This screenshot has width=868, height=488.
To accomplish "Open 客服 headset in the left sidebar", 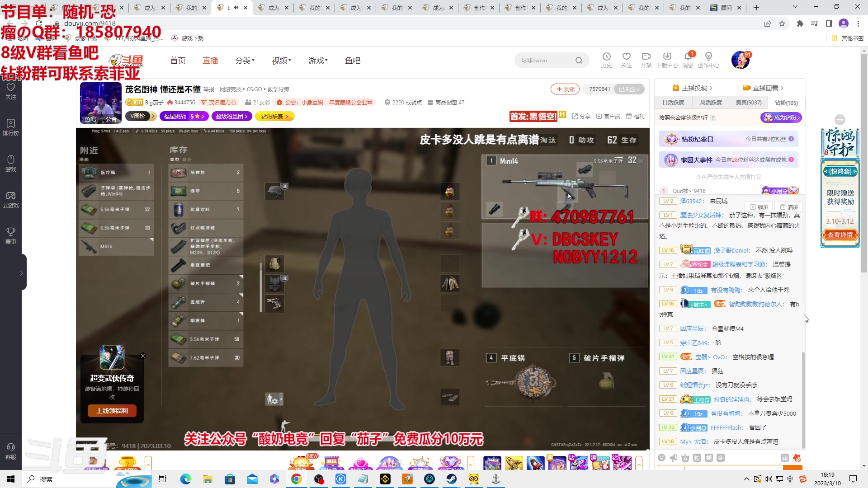I will pyautogui.click(x=11, y=451).
